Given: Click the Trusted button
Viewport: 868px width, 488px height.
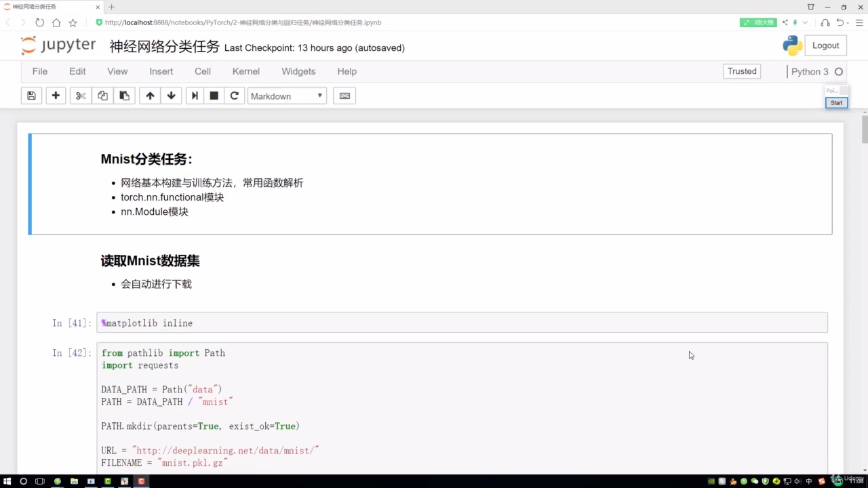Looking at the screenshot, I should pos(741,70).
